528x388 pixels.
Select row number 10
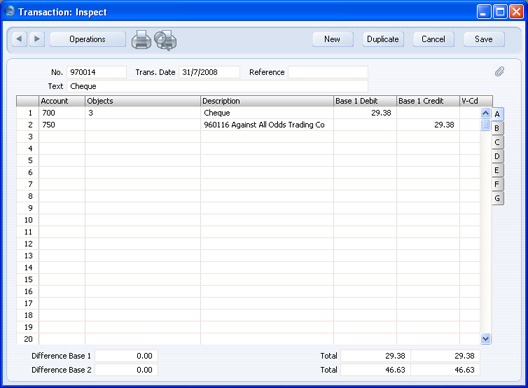[x=28, y=220]
